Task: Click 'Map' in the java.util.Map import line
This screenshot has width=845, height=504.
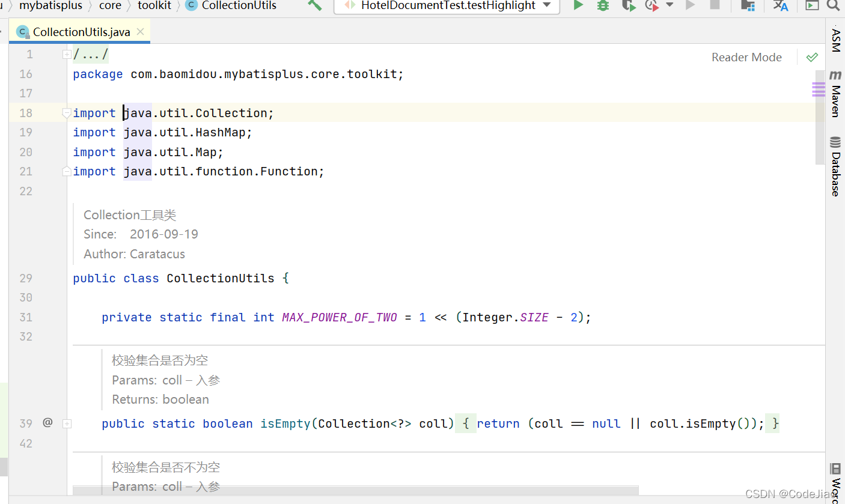Action: pyautogui.click(x=206, y=152)
